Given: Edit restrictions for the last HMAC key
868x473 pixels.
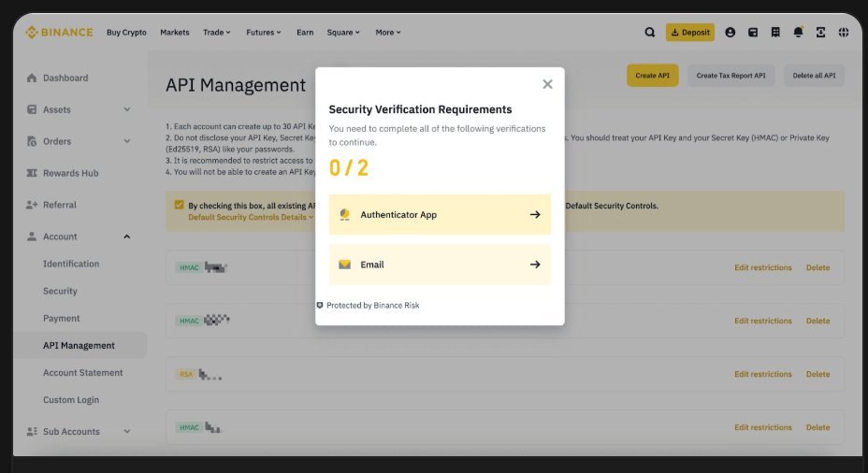Looking at the screenshot, I should [x=763, y=427].
